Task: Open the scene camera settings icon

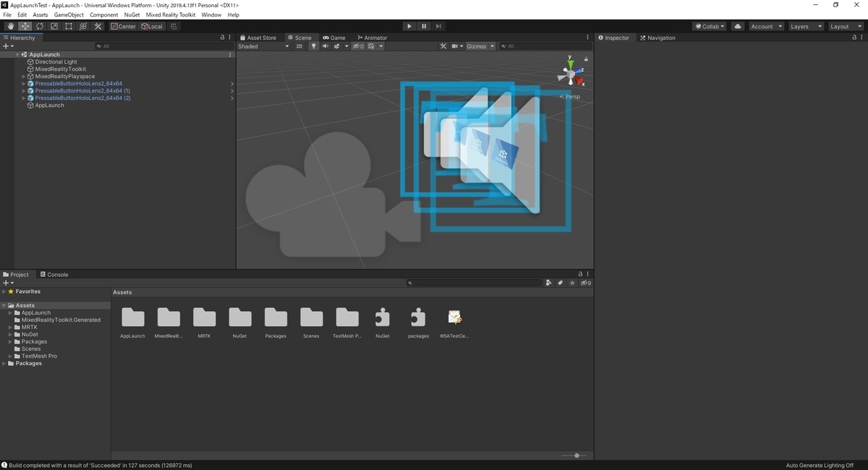Action: pos(456,46)
